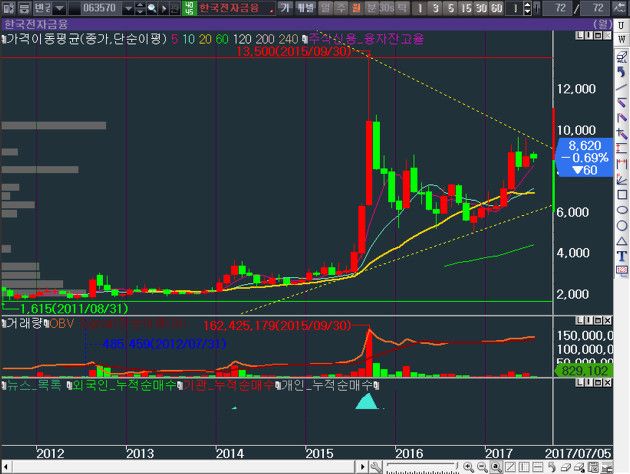
Task: Click the blue undo arrow in right toolbar
Action: [622, 72]
